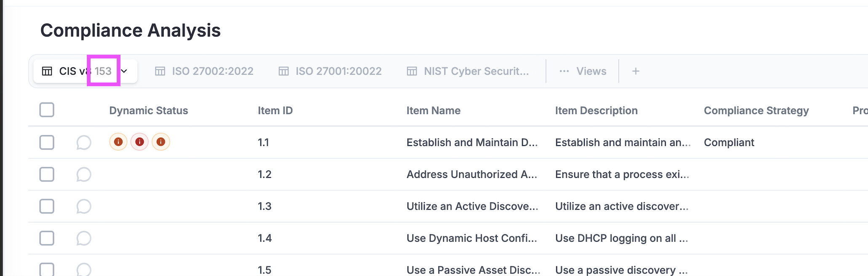Viewport: 868px width, 276px height.
Task: Add a new view with plus icon
Action: point(635,71)
